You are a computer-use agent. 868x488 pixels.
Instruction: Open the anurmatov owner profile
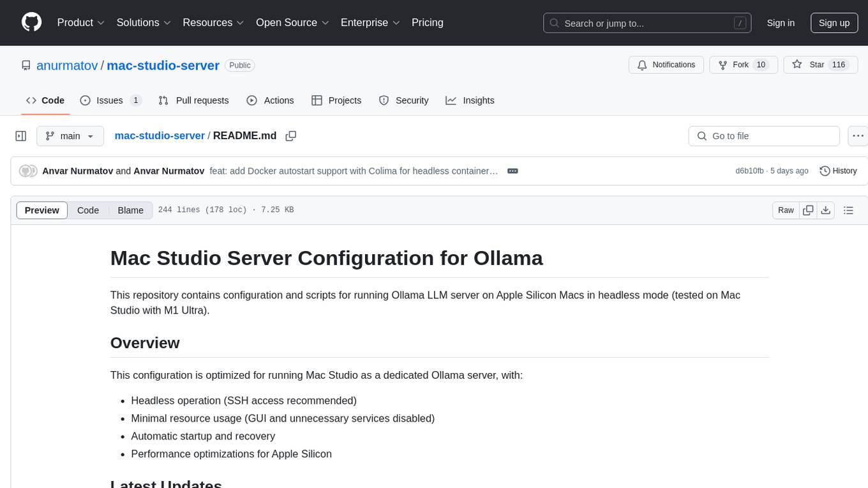click(x=67, y=65)
